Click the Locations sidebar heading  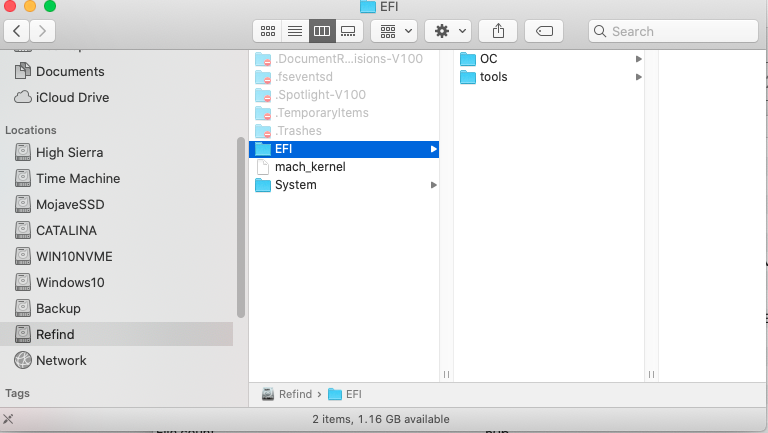(x=31, y=130)
